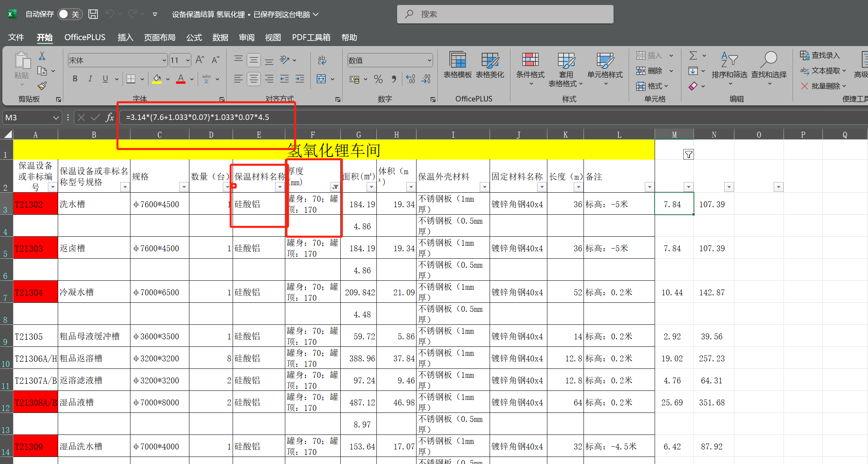Open 排序和筛选 sort and filter

click(729, 69)
